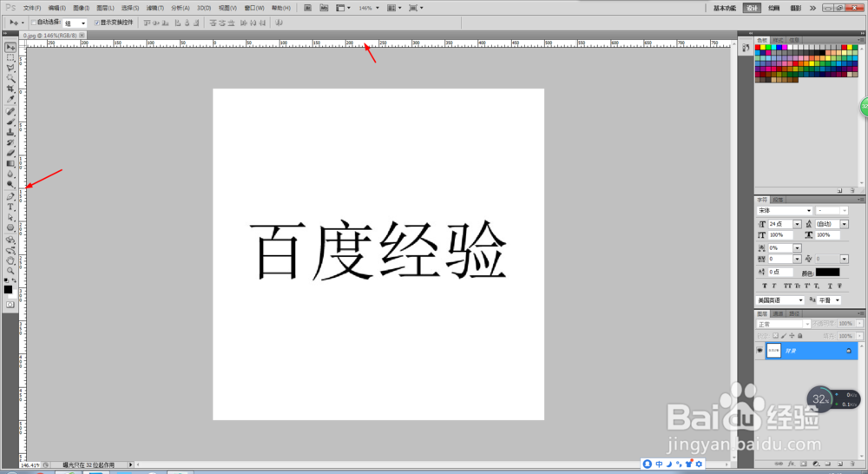Open the 文件(F) menu
The width and height of the screenshot is (868, 474).
pos(32,8)
